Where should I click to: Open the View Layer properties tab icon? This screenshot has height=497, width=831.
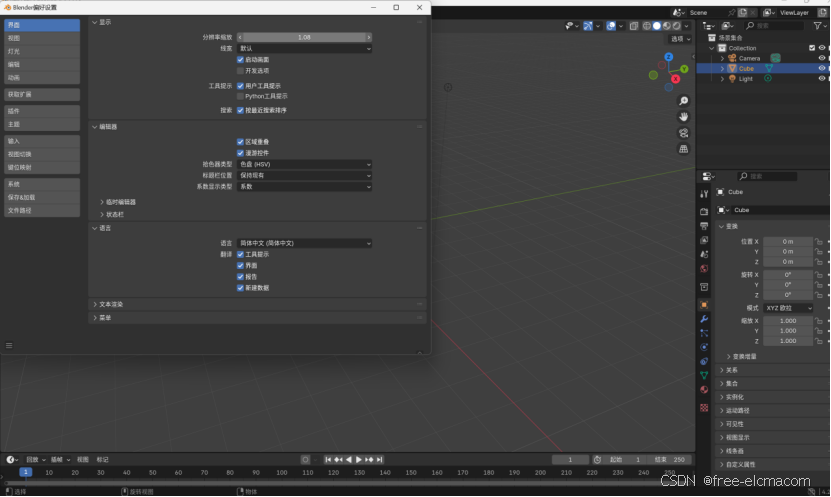click(x=704, y=240)
